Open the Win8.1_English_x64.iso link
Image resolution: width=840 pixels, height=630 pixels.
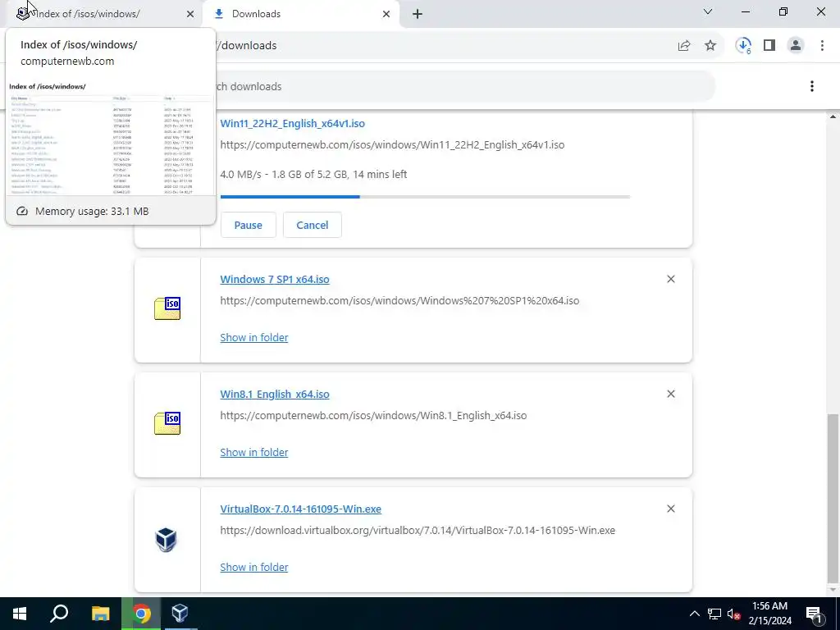pyautogui.click(x=275, y=395)
